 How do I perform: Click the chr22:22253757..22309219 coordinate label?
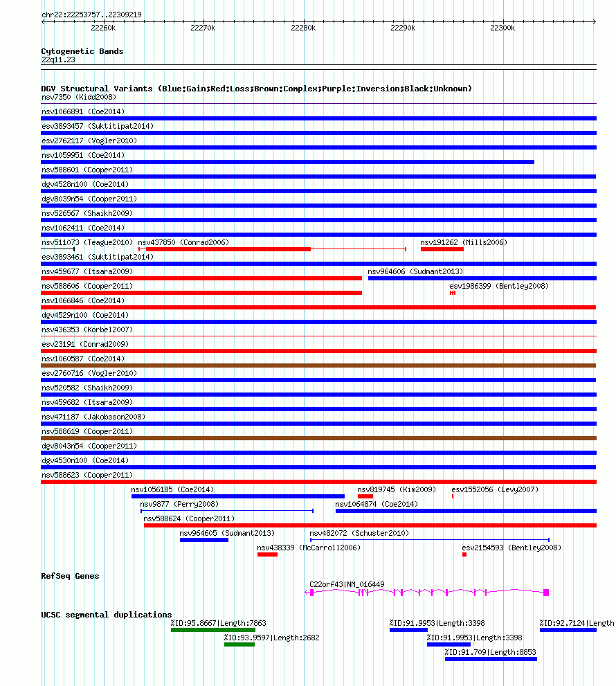point(91,15)
